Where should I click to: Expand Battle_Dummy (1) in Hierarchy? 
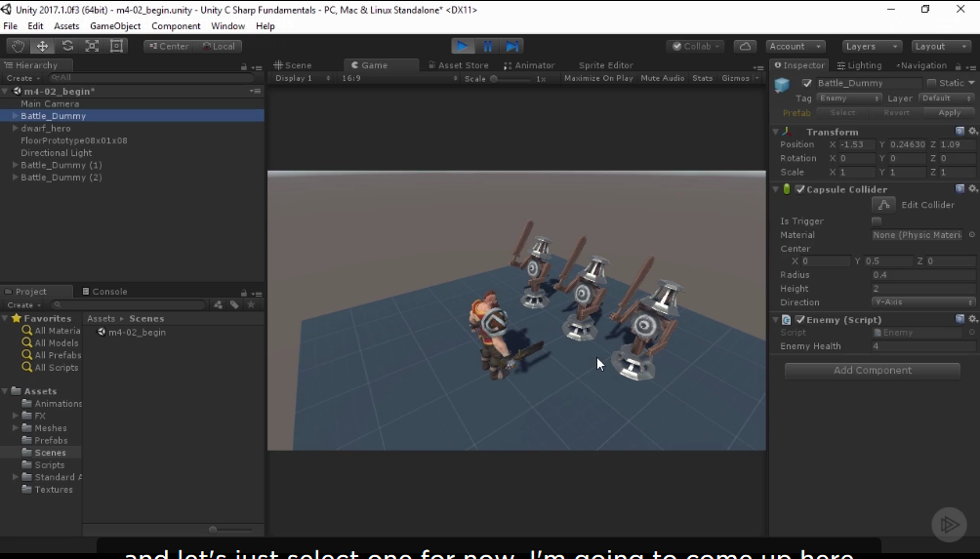point(15,165)
